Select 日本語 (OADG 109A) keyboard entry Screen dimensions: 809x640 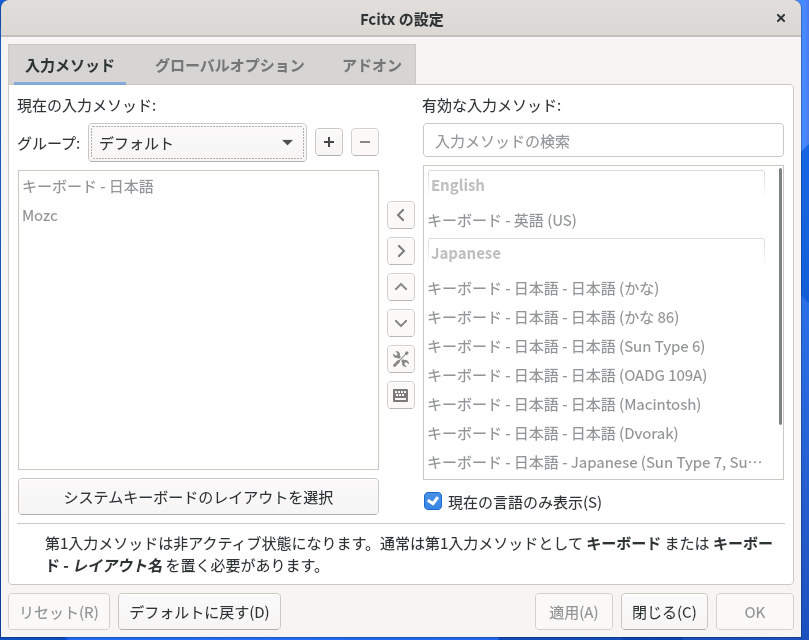click(596, 375)
